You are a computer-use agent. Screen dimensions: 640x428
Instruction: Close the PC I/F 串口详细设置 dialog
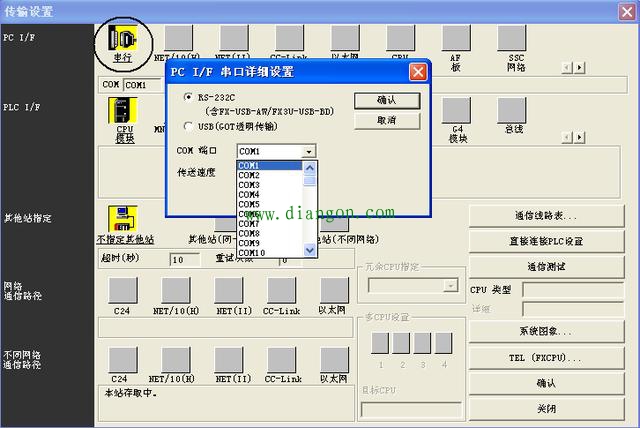[418, 72]
